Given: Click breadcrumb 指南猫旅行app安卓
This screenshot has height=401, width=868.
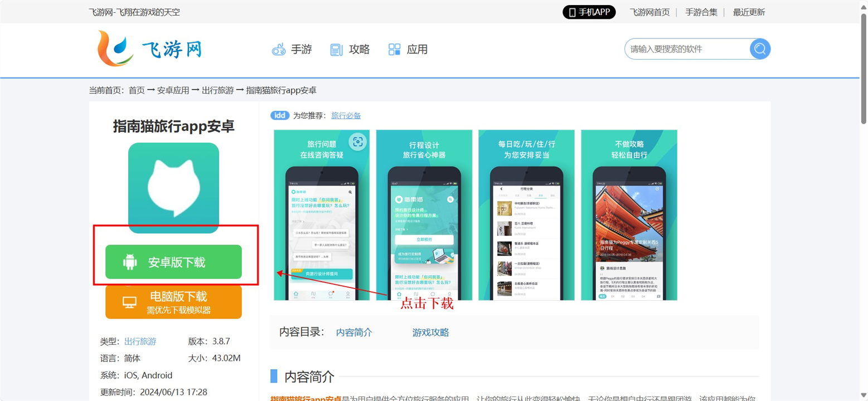Looking at the screenshot, I should (x=282, y=90).
